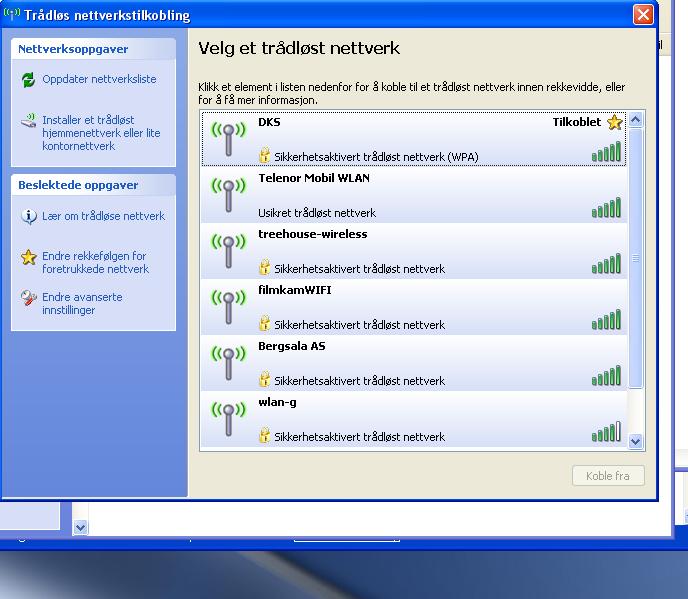Click signal strength bars of wlan-g
This screenshot has width=688, height=599.
click(606, 431)
